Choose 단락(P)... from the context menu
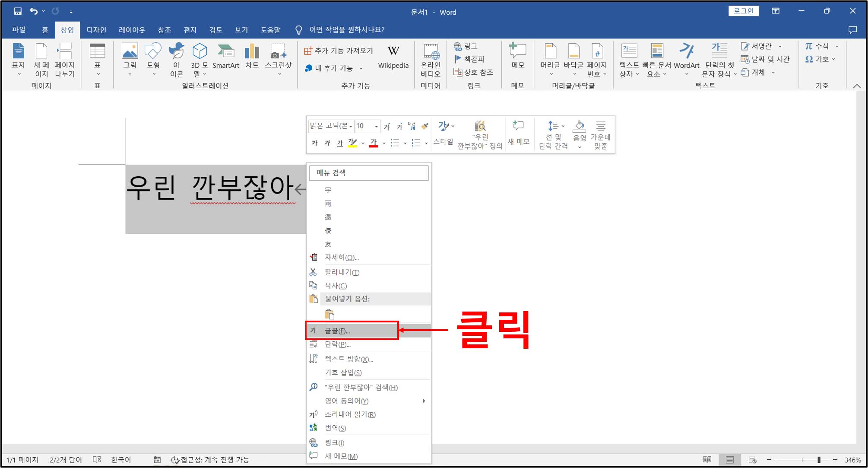 [337, 344]
